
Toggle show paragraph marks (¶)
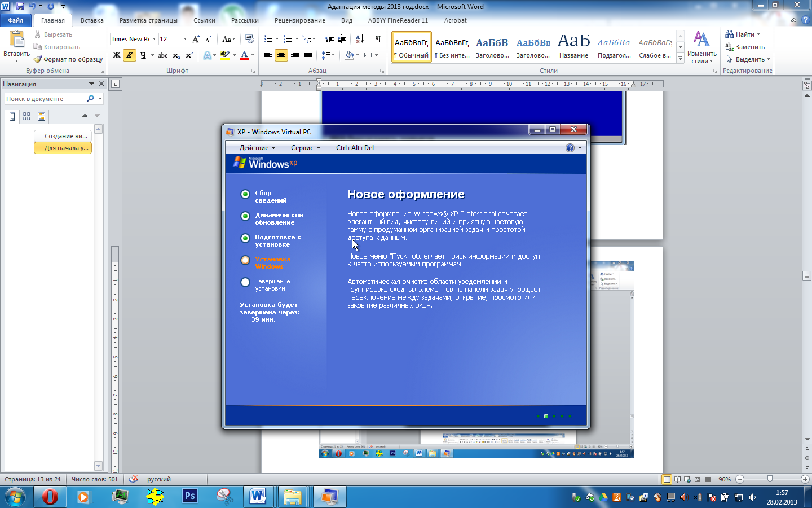click(x=378, y=39)
